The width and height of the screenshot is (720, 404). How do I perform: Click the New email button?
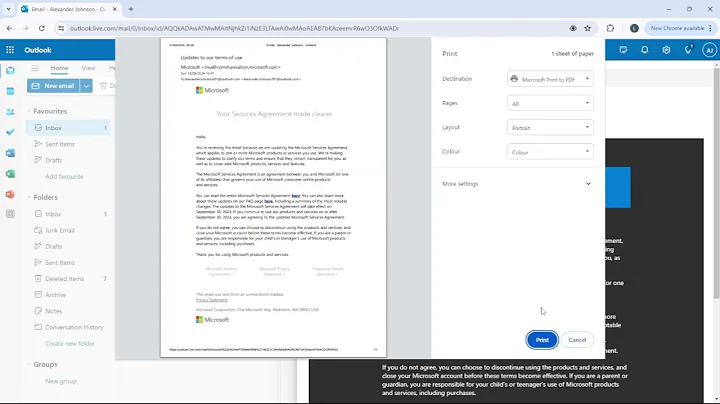(x=53, y=86)
